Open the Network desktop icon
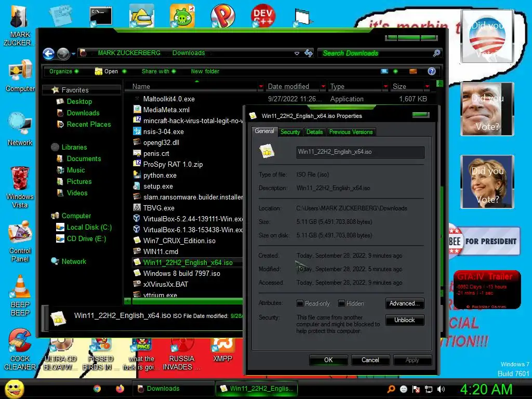This screenshot has width=532, height=399. [20, 129]
